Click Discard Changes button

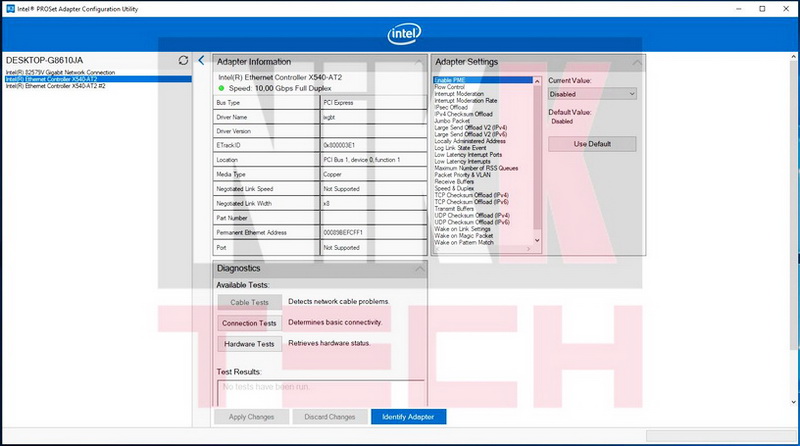(330, 417)
